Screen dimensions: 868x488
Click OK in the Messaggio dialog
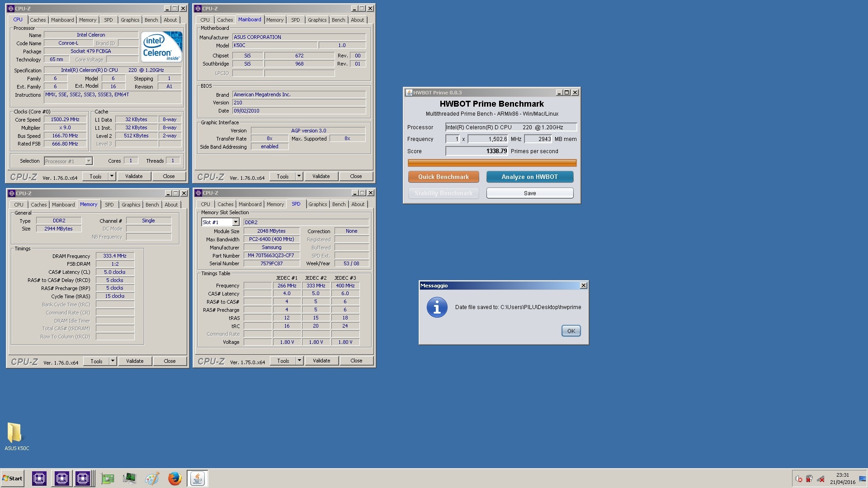pos(571,331)
